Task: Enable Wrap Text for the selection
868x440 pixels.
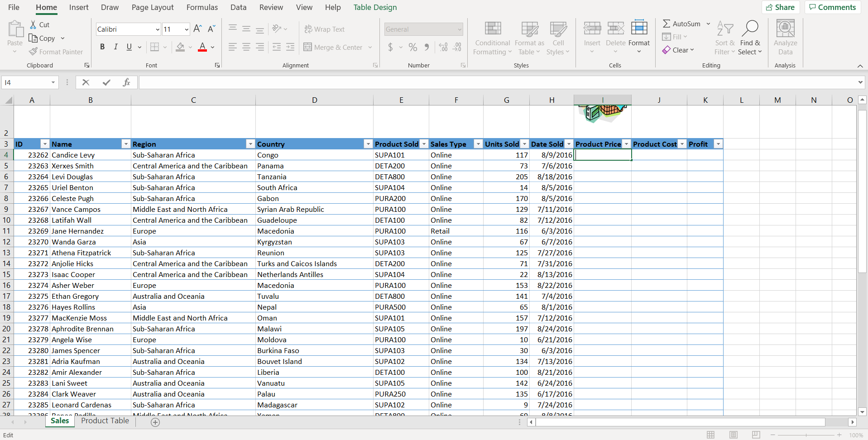Action: point(325,29)
